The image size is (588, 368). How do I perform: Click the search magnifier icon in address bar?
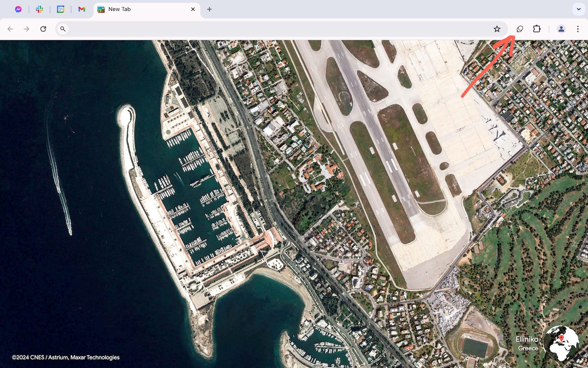63,29
